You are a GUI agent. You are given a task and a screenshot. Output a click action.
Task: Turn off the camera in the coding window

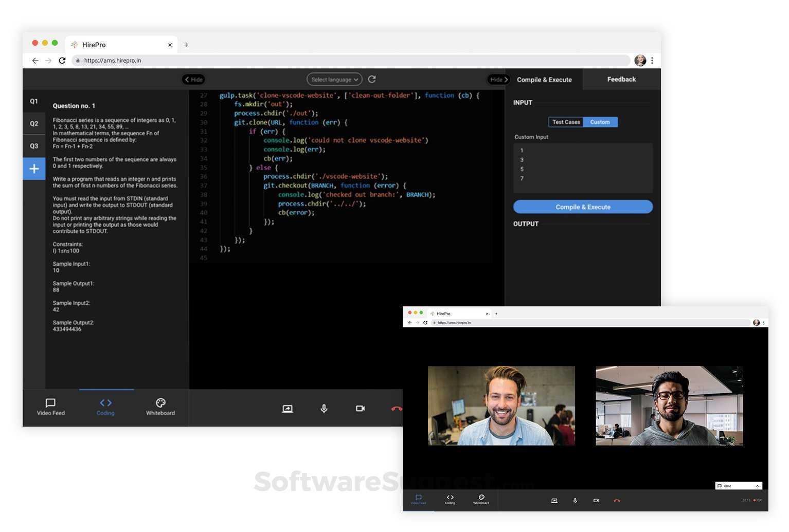click(x=360, y=409)
